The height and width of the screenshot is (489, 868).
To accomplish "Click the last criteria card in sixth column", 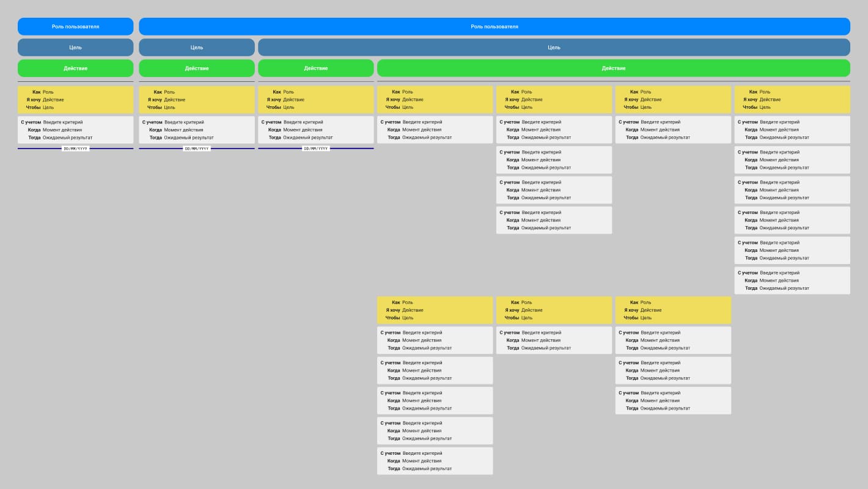I will 673,400.
